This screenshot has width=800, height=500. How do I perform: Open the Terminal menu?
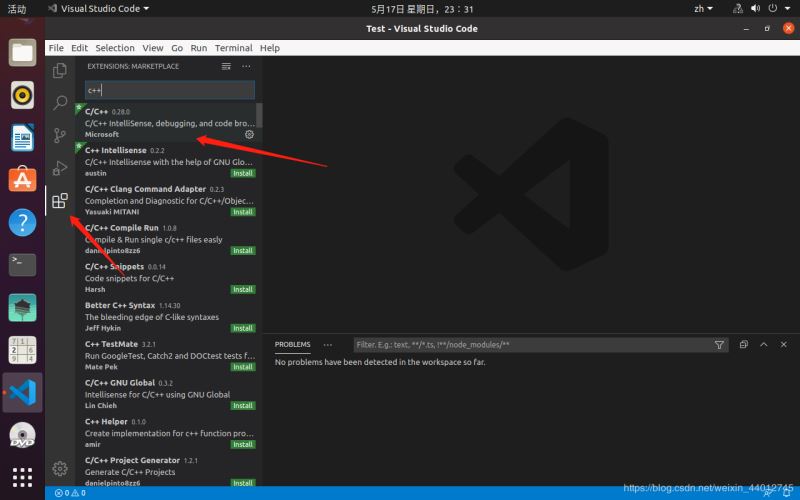[x=234, y=48]
